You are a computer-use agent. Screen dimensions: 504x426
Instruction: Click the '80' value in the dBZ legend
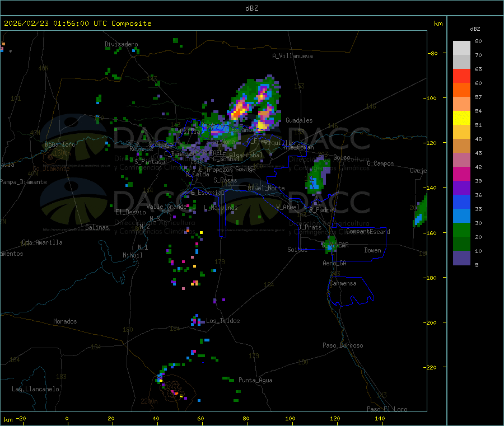tap(478, 41)
